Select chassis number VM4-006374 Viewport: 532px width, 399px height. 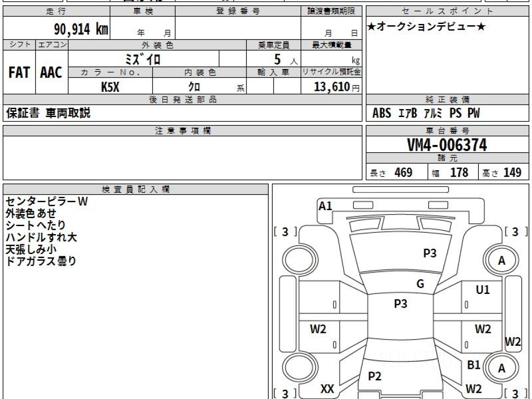coord(447,145)
